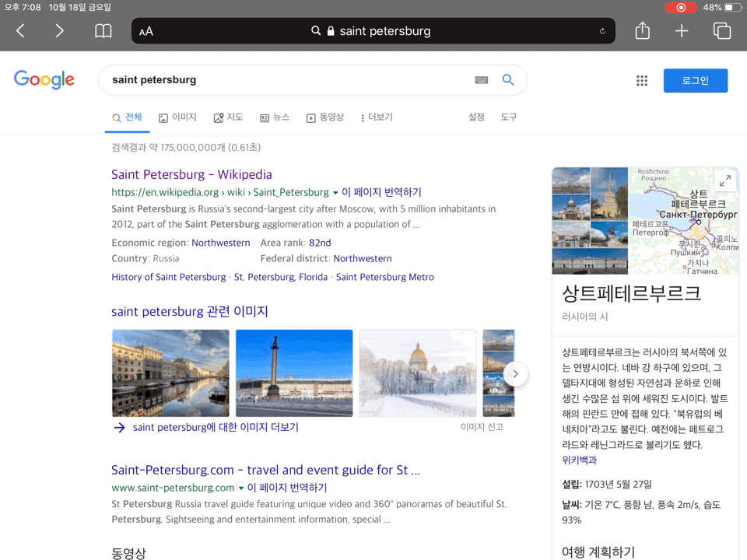The image size is (747, 560).
Task: Switch to the 동영상 tab
Action: tap(325, 117)
